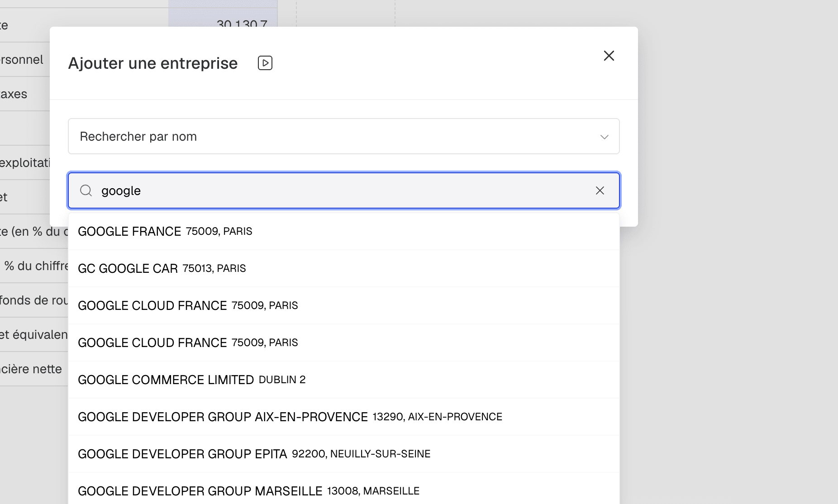Click the 30 130,7 table value
The height and width of the screenshot is (504, 838).
242,24
